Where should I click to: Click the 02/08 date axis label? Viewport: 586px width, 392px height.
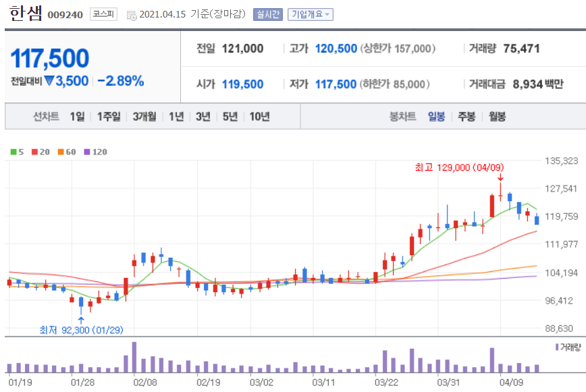pos(145,383)
